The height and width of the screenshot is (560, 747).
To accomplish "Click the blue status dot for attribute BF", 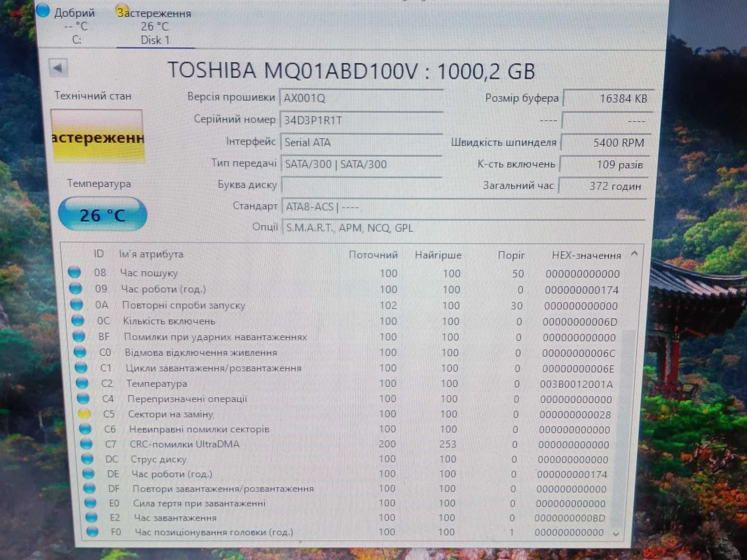I will pos(79,336).
